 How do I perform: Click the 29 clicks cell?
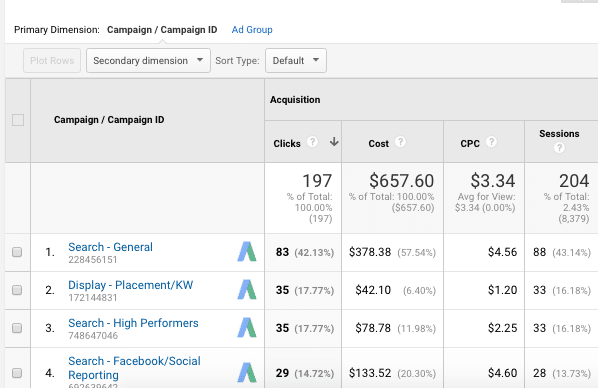[282, 373]
